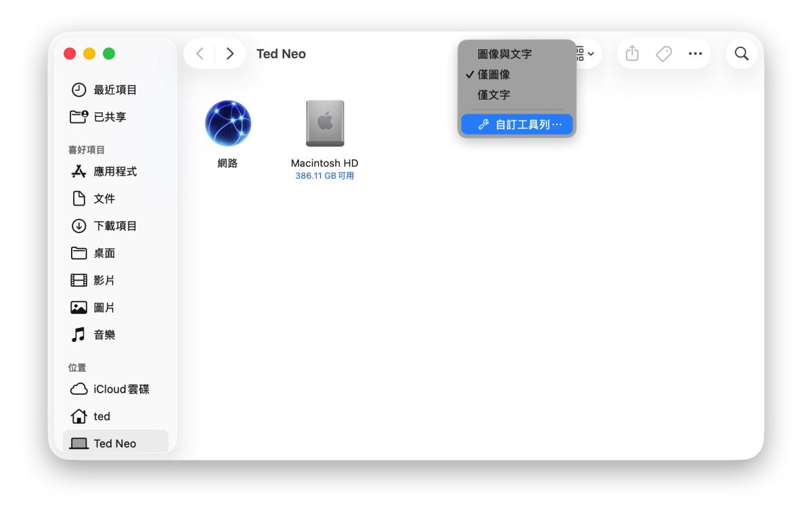Choose the checked 僅圖像 menu option
The image size is (812, 524).
pos(517,74)
